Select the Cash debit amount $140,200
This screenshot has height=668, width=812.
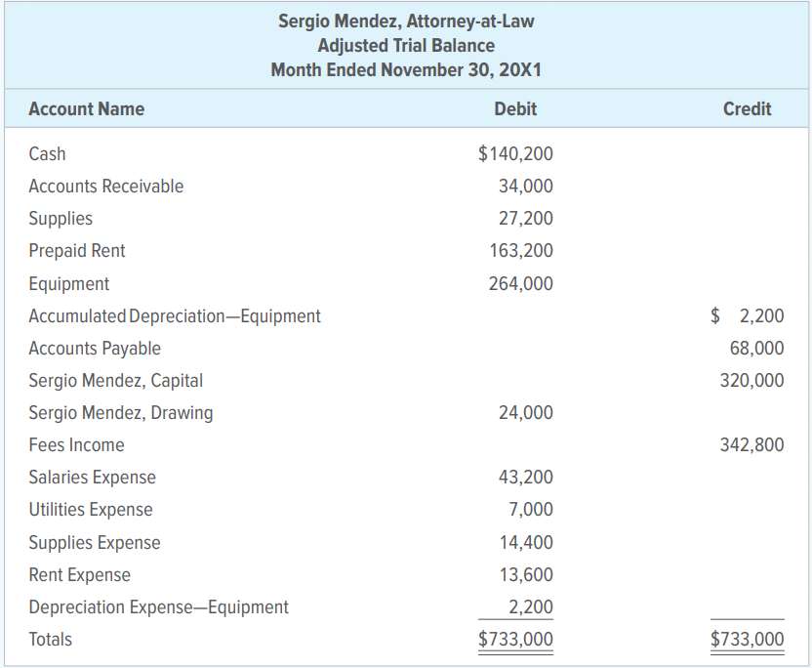click(x=515, y=154)
